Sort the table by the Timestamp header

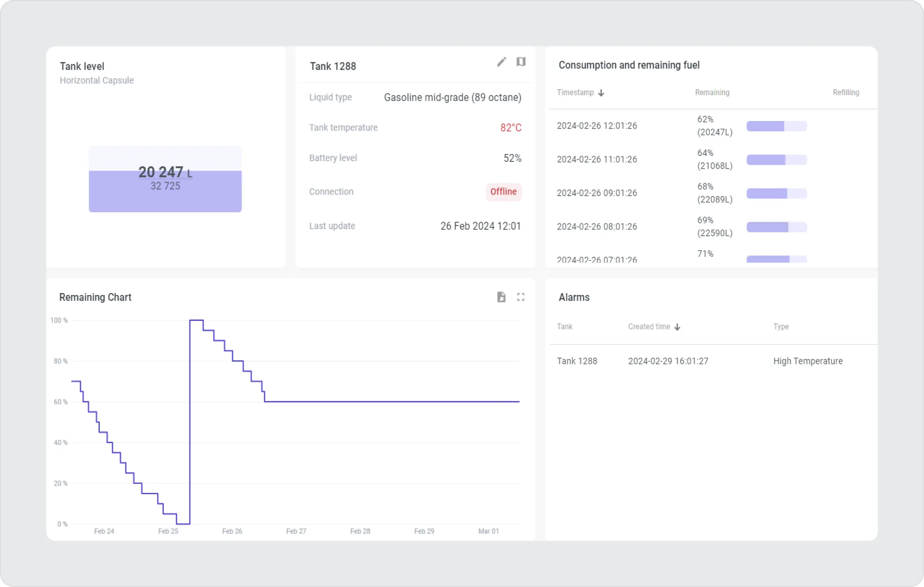(x=575, y=92)
